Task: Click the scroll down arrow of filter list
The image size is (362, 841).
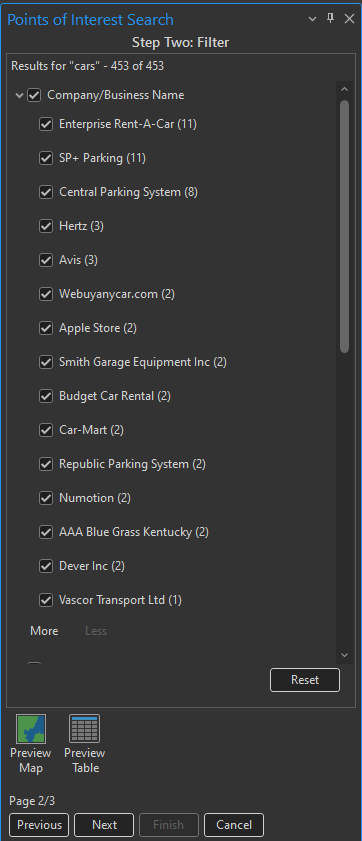Action: coord(344,655)
